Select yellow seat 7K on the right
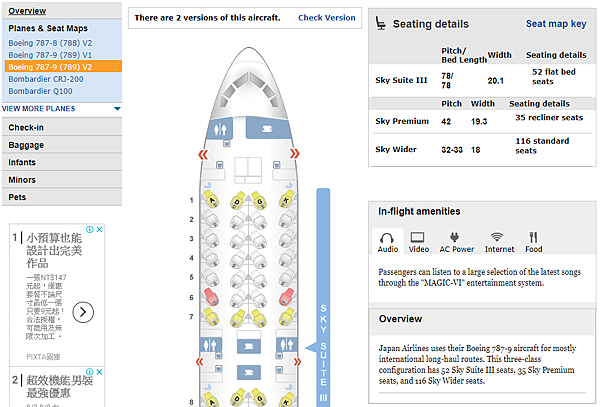 tap(287, 317)
